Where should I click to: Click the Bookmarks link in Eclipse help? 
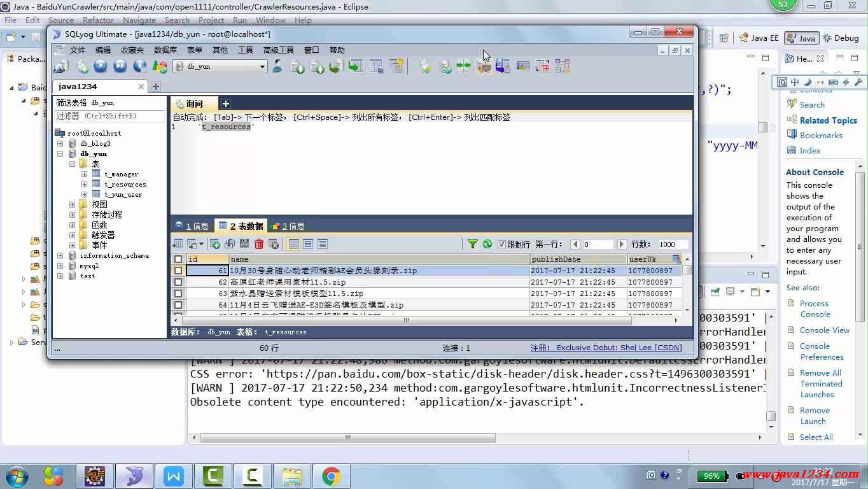click(x=821, y=135)
